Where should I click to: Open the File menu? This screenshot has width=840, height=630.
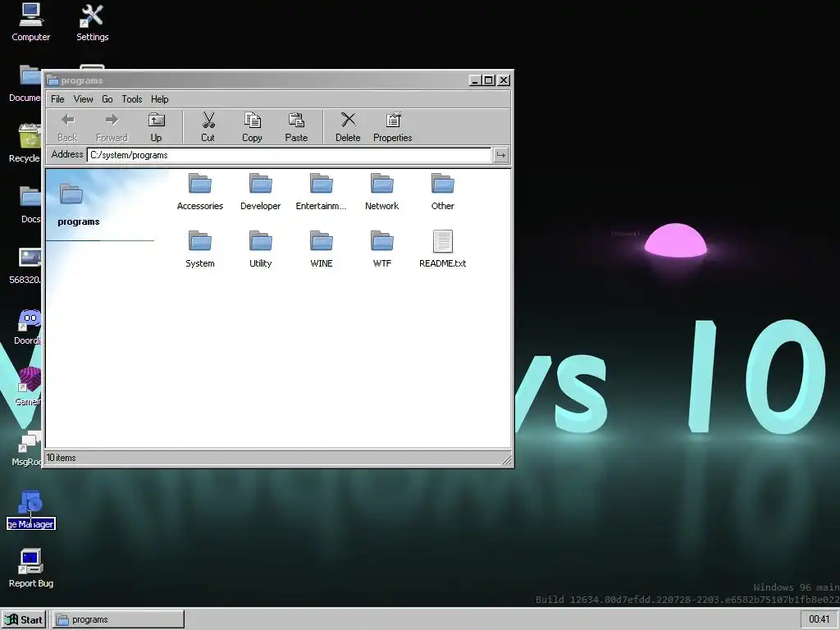[x=57, y=99]
